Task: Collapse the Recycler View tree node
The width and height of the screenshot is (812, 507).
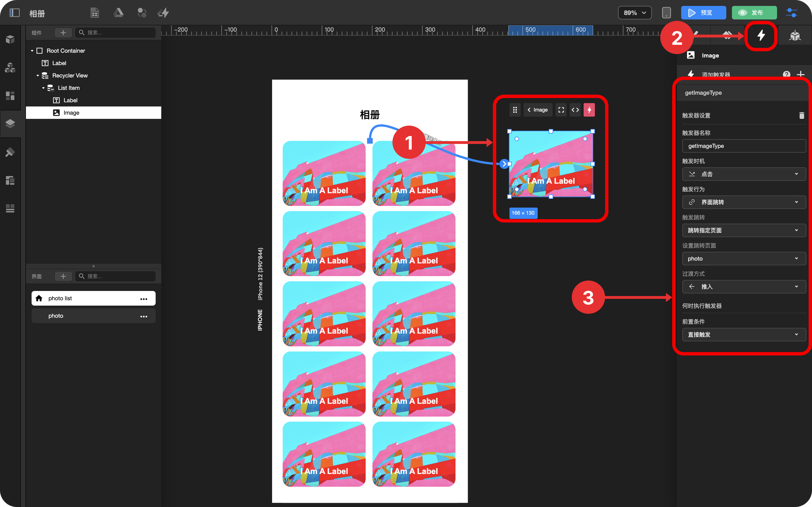Action: [37, 75]
